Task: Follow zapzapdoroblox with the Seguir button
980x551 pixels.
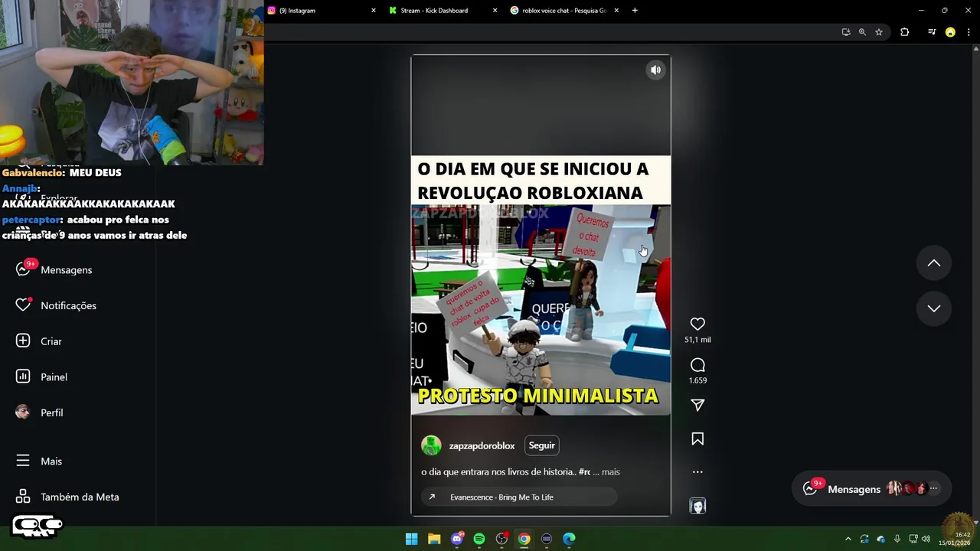Action: tap(542, 445)
